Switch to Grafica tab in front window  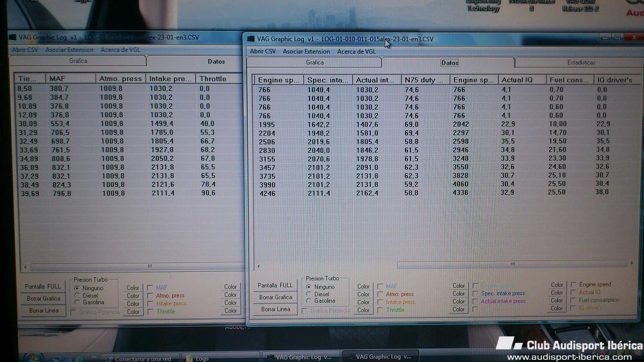[315, 63]
